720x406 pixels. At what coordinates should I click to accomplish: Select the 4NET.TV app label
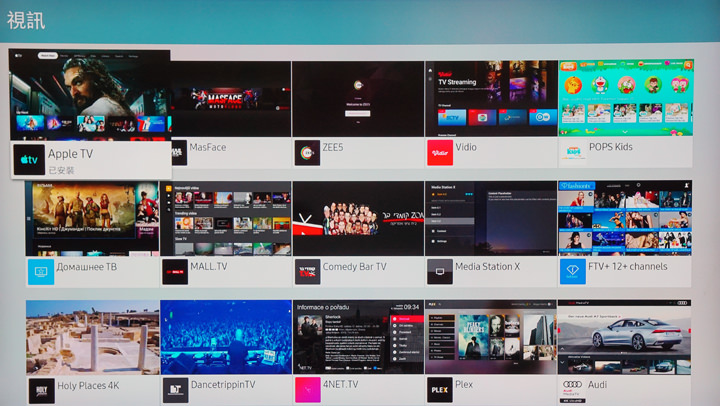(343, 385)
